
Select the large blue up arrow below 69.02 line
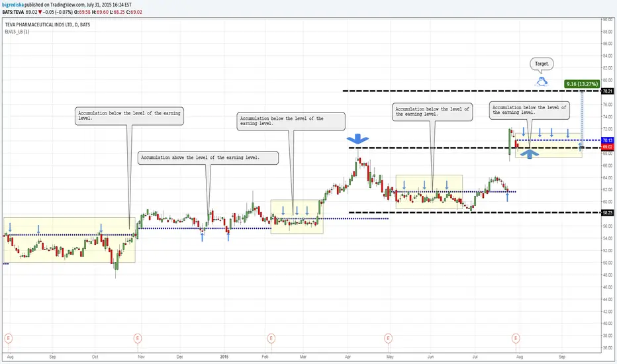coord(530,154)
